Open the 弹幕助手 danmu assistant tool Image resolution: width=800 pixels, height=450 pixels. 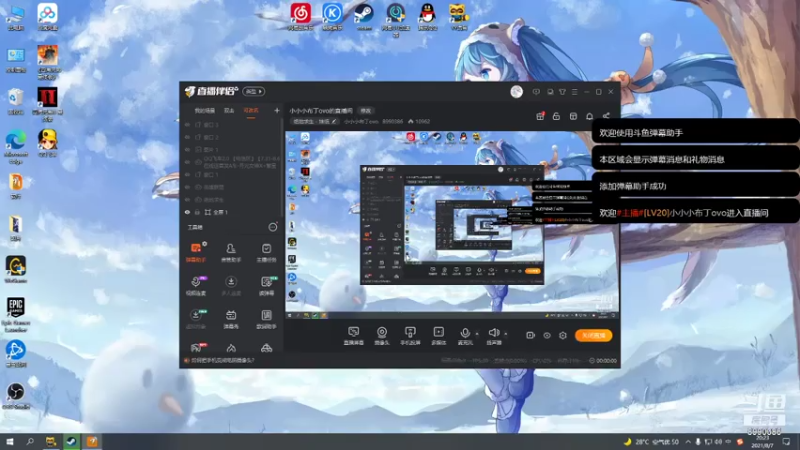pos(196,252)
